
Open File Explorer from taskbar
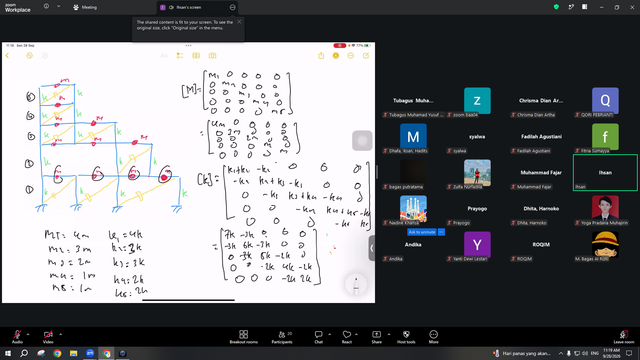(73, 353)
